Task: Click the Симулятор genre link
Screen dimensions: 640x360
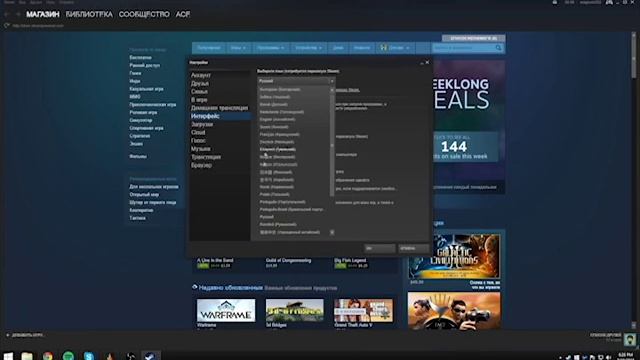Action: pos(141,120)
